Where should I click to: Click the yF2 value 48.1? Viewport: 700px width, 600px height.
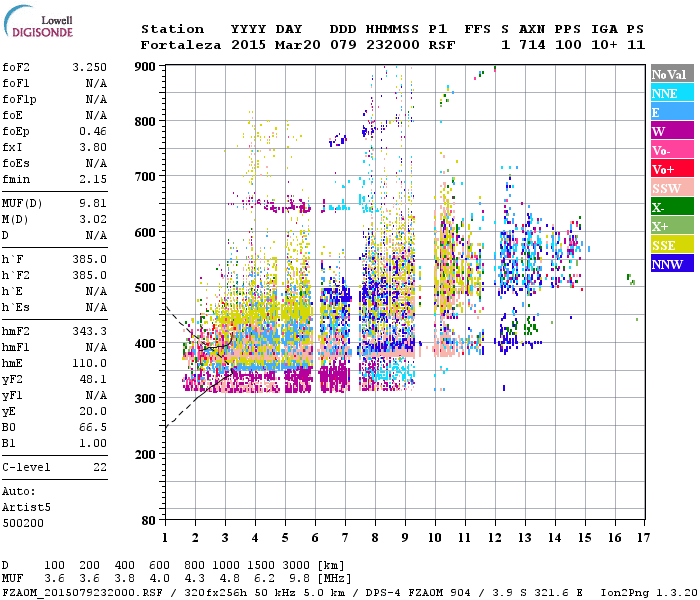(93, 379)
